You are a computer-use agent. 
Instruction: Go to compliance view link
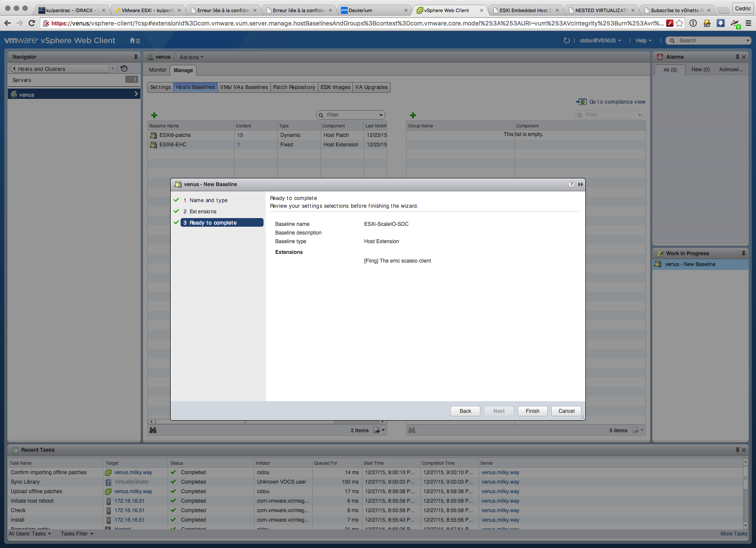coord(617,102)
